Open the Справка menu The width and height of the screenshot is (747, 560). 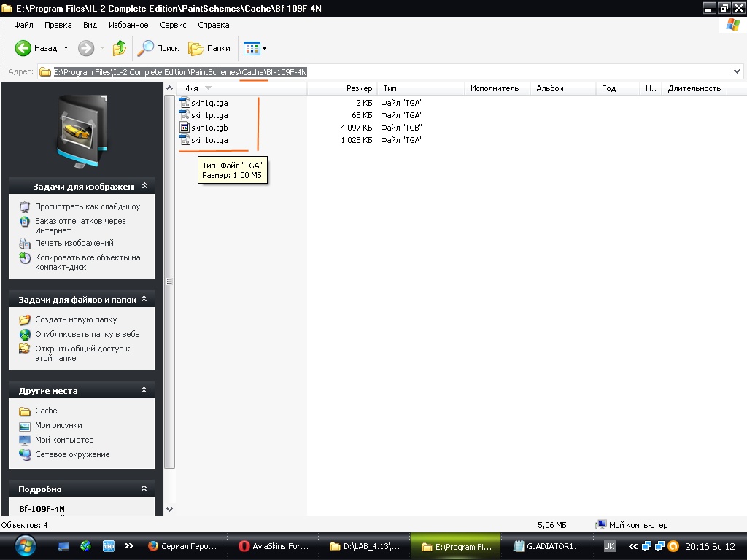pyautogui.click(x=214, y=25)
